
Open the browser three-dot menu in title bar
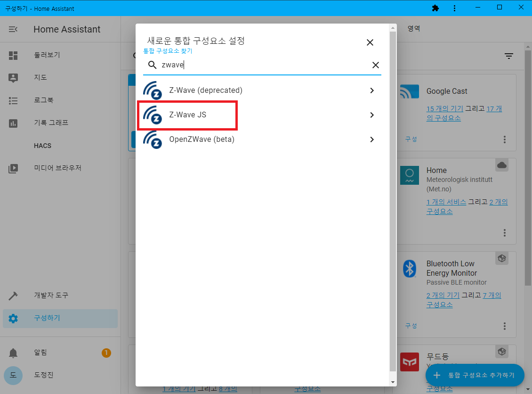point(454,8)
